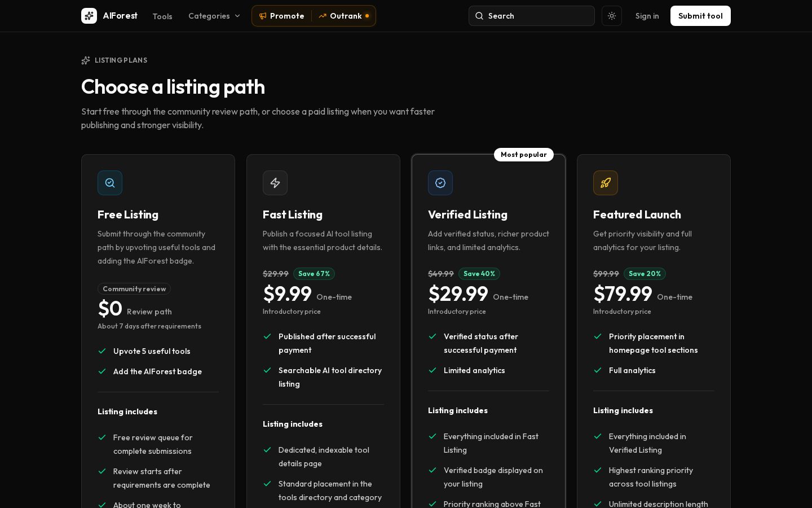Click the AIForest logo icon
Image resolution: width=812 pixels, height=508 pixels.
tap(89, 16)
